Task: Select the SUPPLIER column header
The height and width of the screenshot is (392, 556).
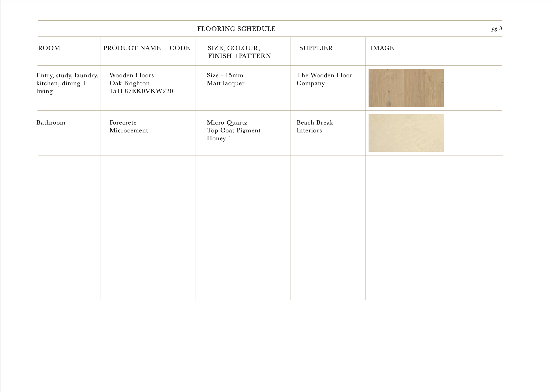Action: coord(316,48)
